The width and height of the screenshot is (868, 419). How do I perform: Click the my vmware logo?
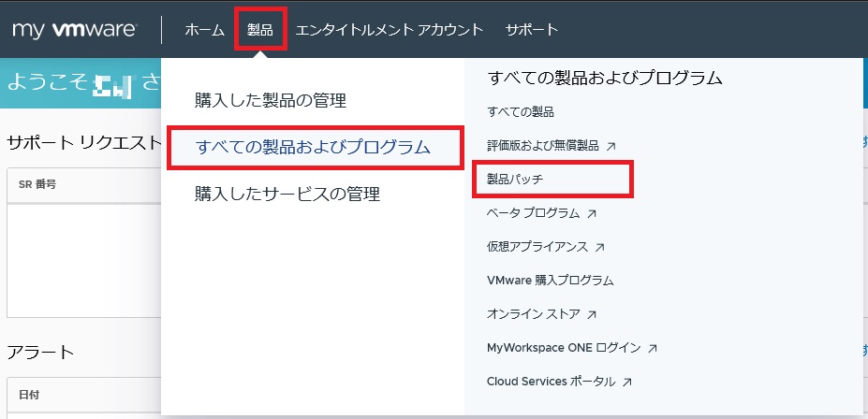74,30
